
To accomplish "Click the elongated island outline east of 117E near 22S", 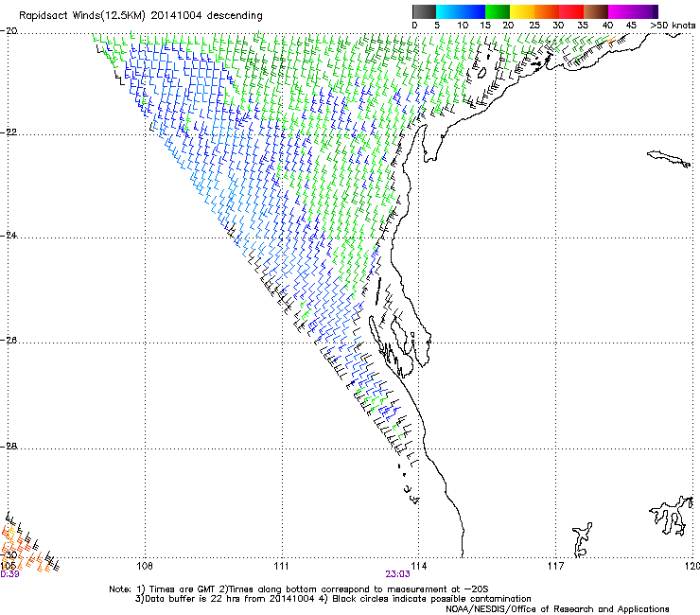I will click(x=668, y=159).
